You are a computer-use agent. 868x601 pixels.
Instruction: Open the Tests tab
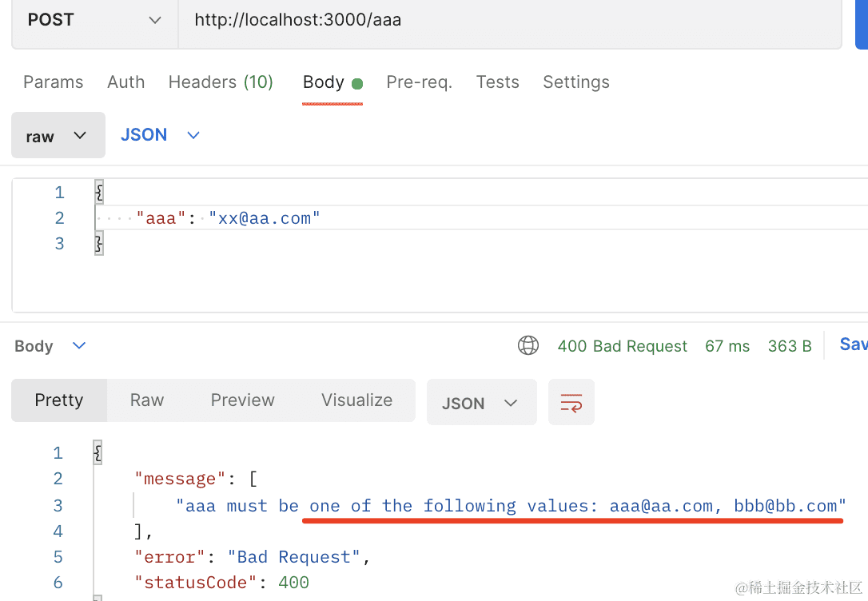click(497, 82)
